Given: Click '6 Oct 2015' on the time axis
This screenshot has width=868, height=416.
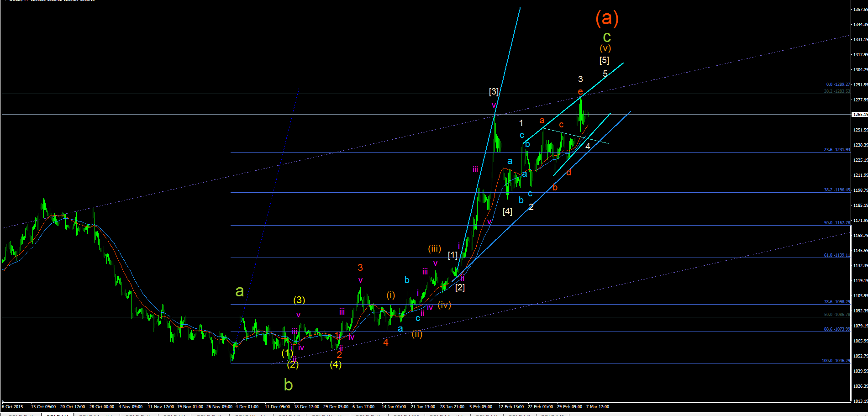Looking at the screenshot, I should pyautogui.click(x=12, y=406).
